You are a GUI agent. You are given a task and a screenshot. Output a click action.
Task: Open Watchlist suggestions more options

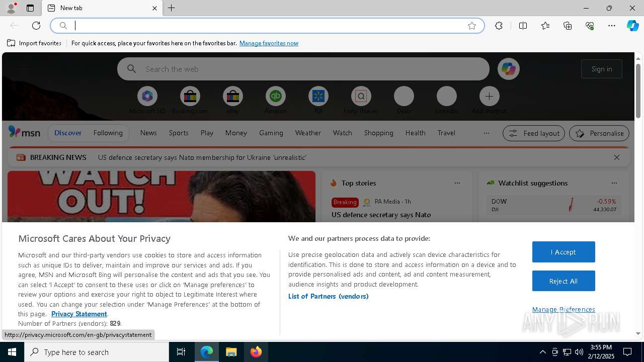pyautogui.click(x=614, y=183)
